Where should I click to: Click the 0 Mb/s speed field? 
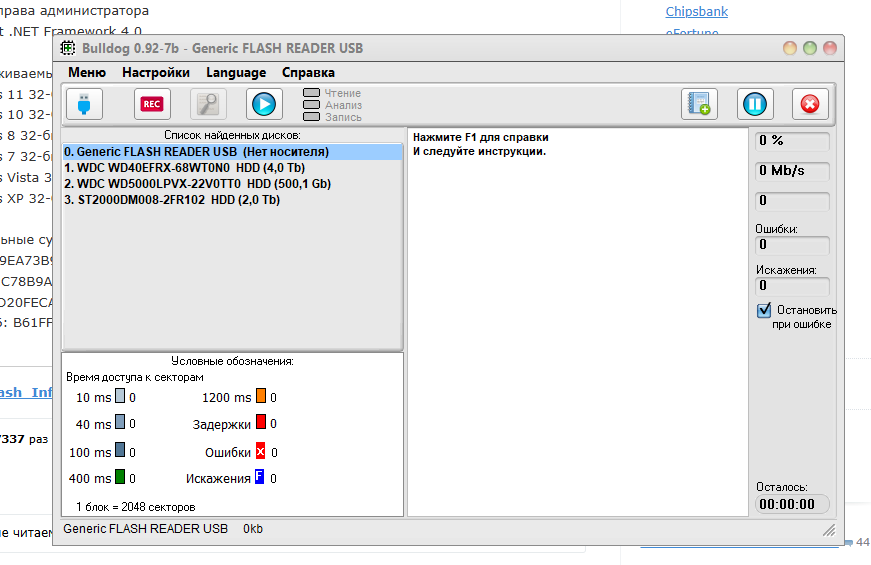[792, 171]
